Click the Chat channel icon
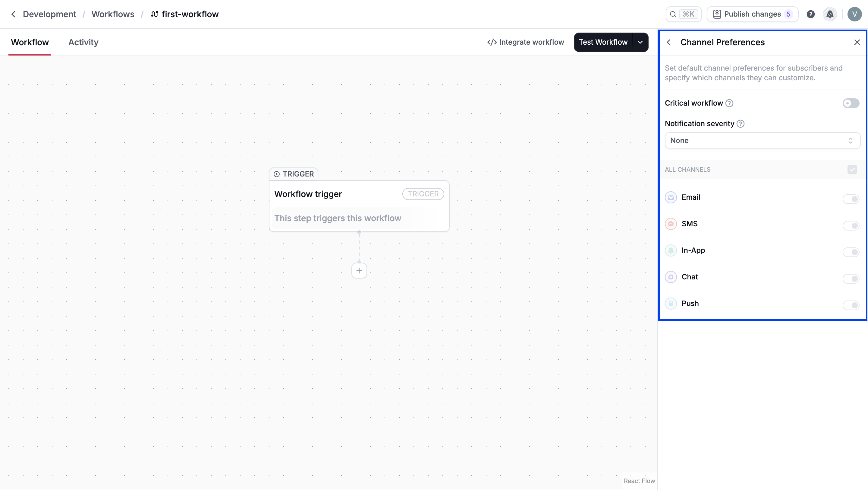 pos(671,277)
